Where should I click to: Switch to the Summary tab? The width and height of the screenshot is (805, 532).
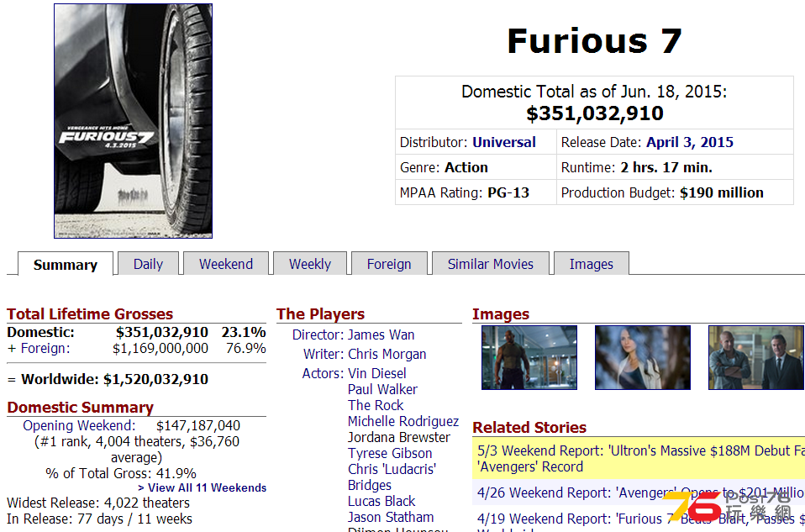[x=66, y=265]
